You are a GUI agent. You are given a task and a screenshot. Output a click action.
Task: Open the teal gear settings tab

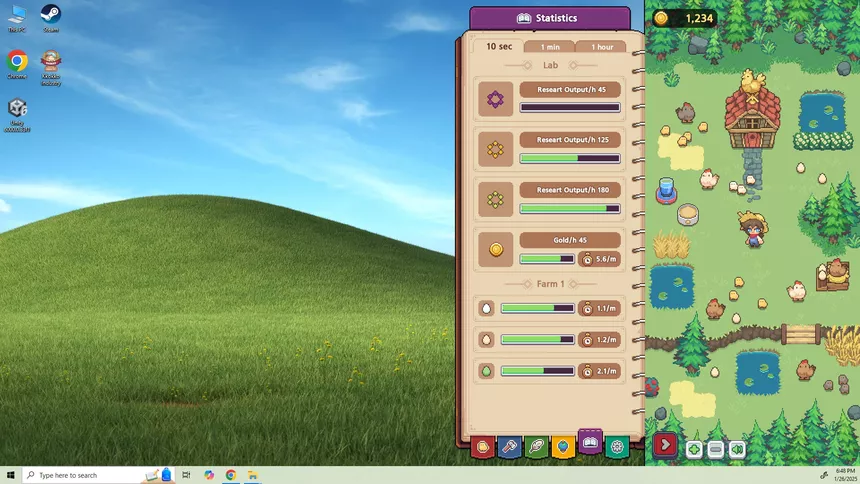pos(617,447)
